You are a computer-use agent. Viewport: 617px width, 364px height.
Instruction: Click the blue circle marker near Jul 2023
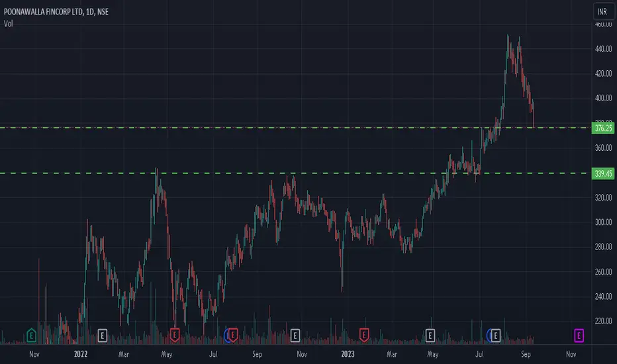click(x=489, y=336)
